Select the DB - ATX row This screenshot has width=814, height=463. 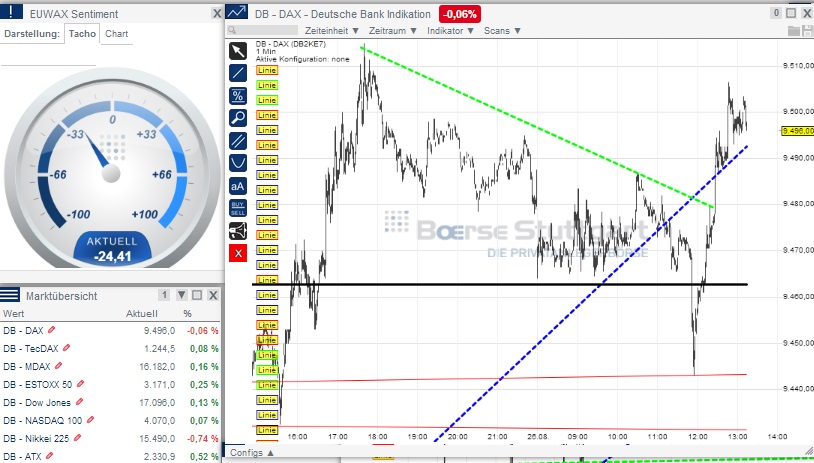[111, 456]
